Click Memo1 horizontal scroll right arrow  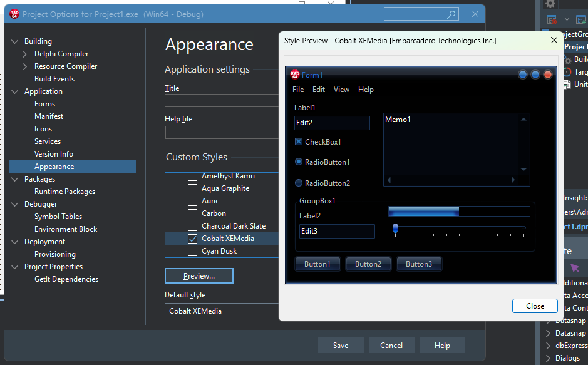click(513, 180)
